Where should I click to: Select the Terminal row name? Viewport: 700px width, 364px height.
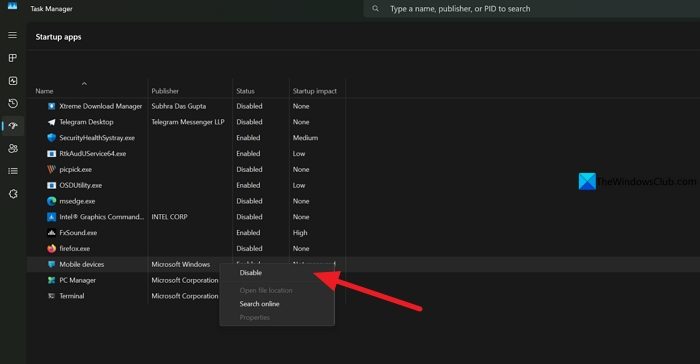[x=71, y=296]
